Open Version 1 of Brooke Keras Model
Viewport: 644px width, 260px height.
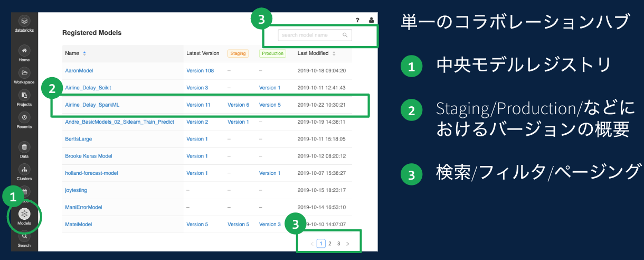(197, 156)
